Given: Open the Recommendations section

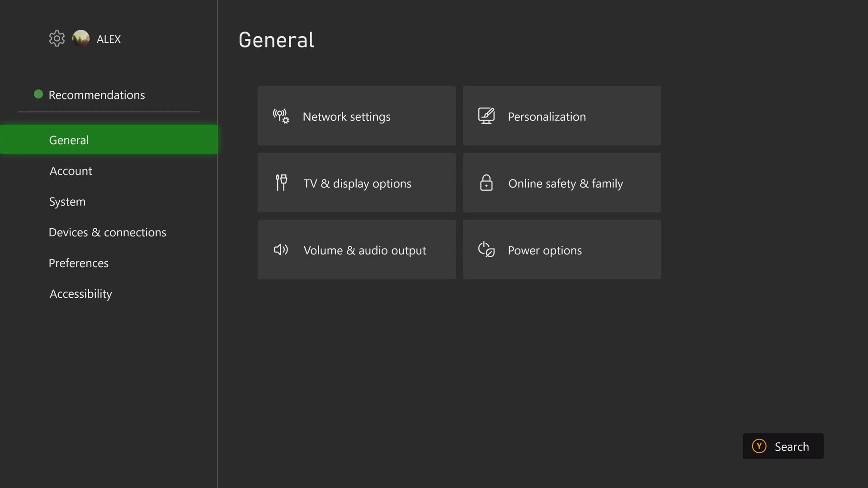Looking at the screenshot, I should [97, 95].
